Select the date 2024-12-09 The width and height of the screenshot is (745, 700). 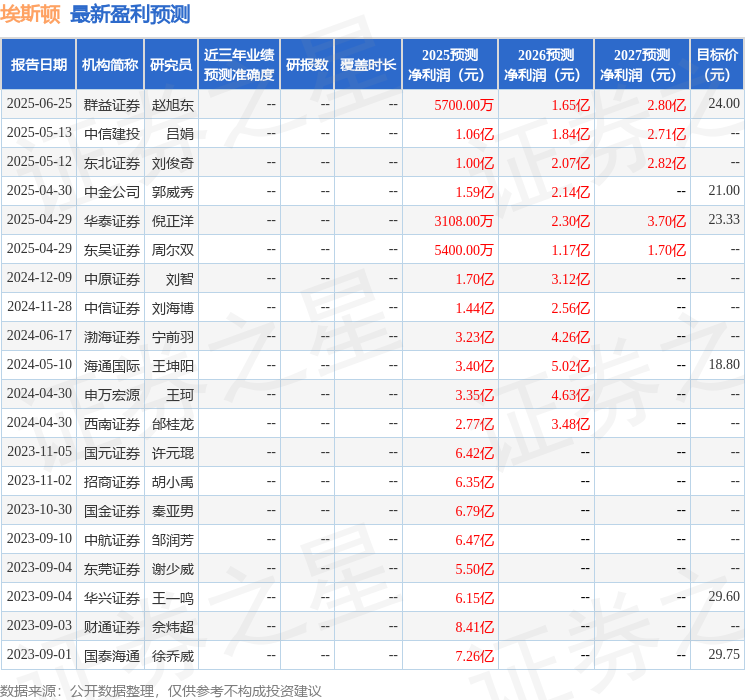tap(39, 278)
